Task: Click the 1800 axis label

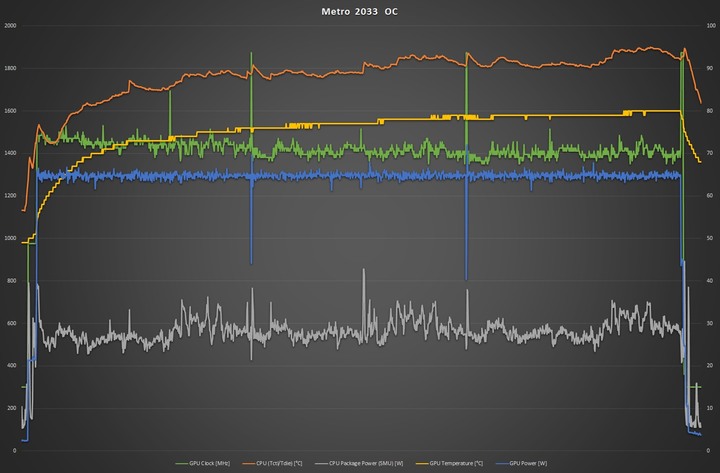Action: [10, 68]
